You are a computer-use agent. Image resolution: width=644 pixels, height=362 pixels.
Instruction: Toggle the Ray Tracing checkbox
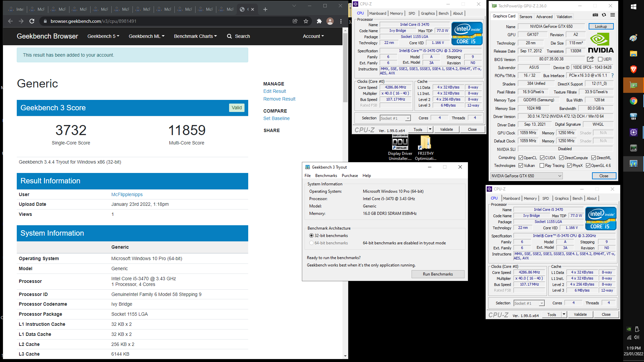[542, 166]
